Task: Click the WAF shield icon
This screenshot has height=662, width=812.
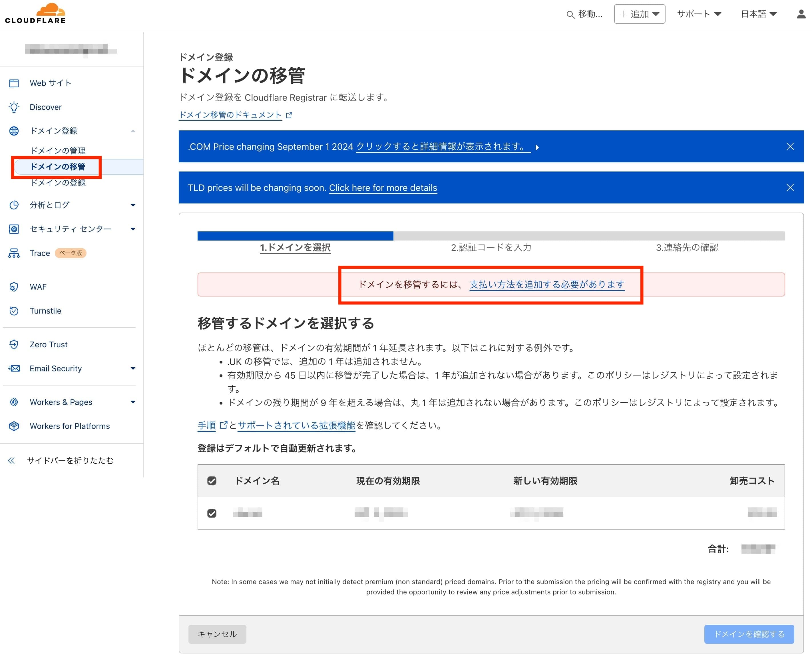Action: coord(14,287)
